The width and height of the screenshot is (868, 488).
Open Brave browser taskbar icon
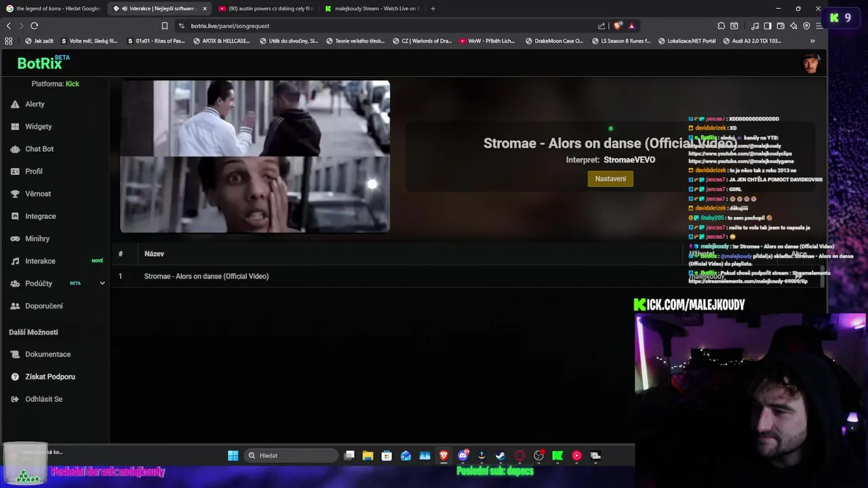tap(443, 455)
